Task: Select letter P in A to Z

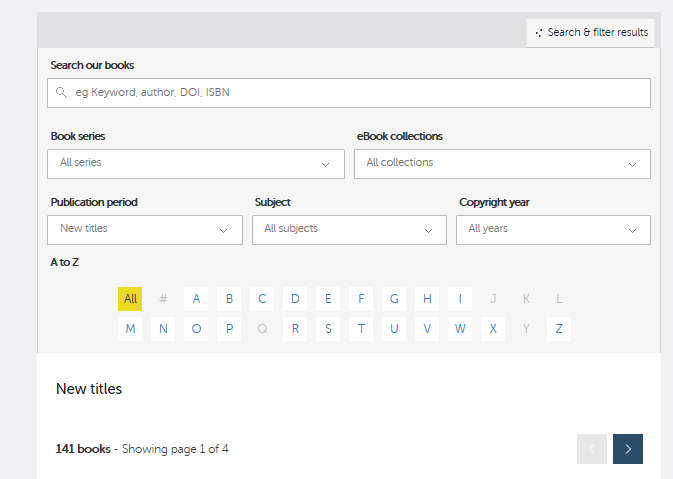Action: tap(229, 329)
